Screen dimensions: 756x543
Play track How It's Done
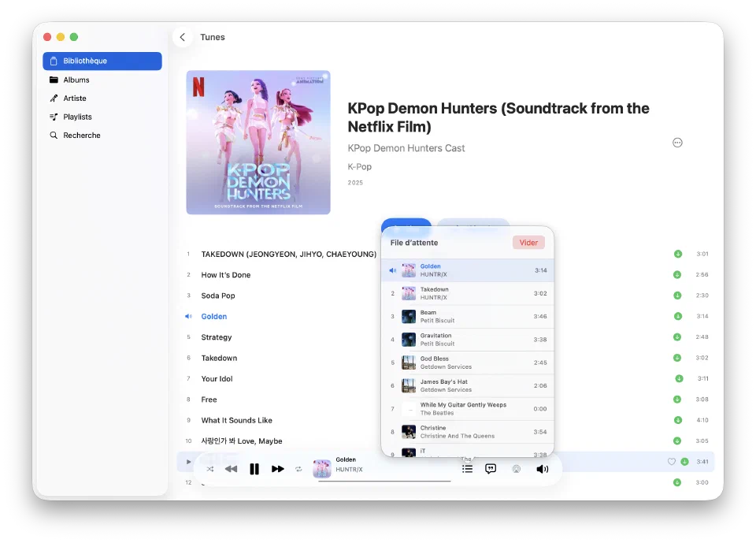(x=226, y=274)
